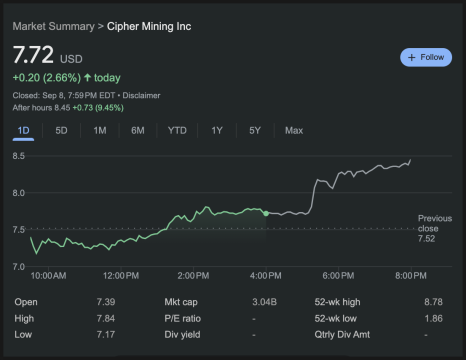Viewport: 466px width, 360px height.
Task: Click the Cipher Mining Inc title
Action: (149, 26)
